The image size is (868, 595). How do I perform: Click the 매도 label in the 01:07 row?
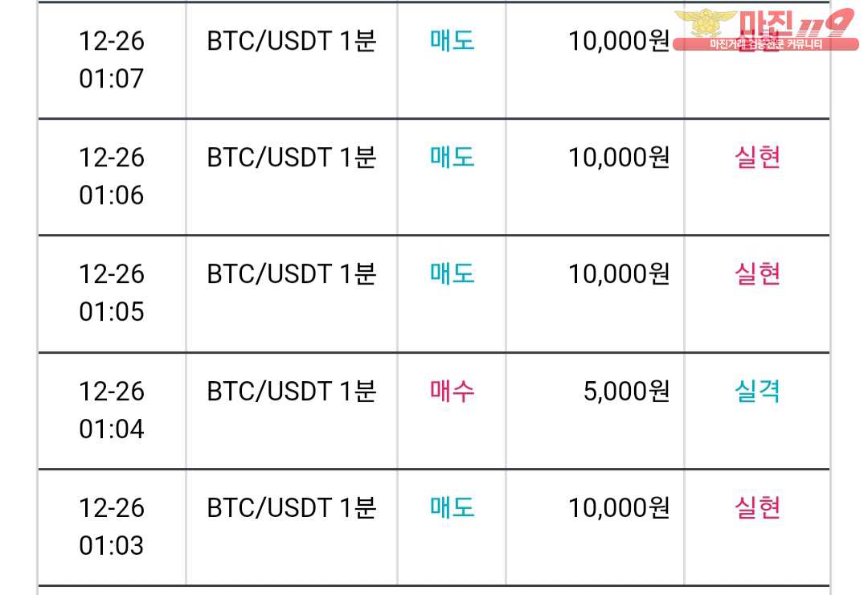[x=452, y=40]
